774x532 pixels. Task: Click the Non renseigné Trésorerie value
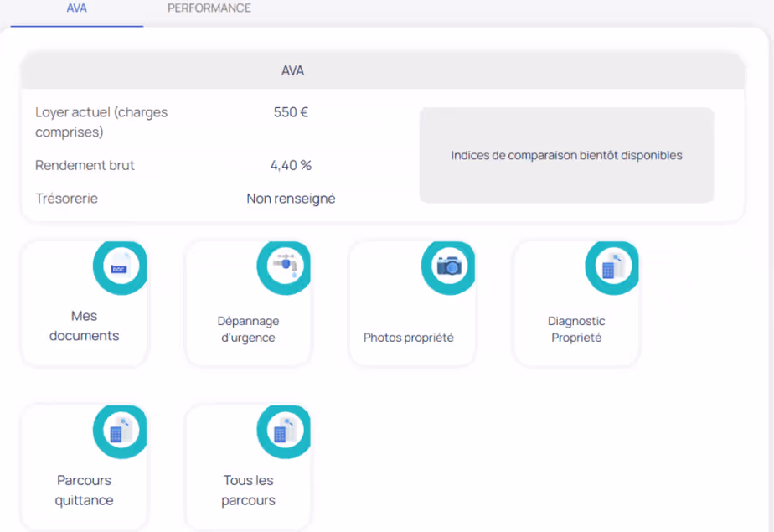[290, 199]
